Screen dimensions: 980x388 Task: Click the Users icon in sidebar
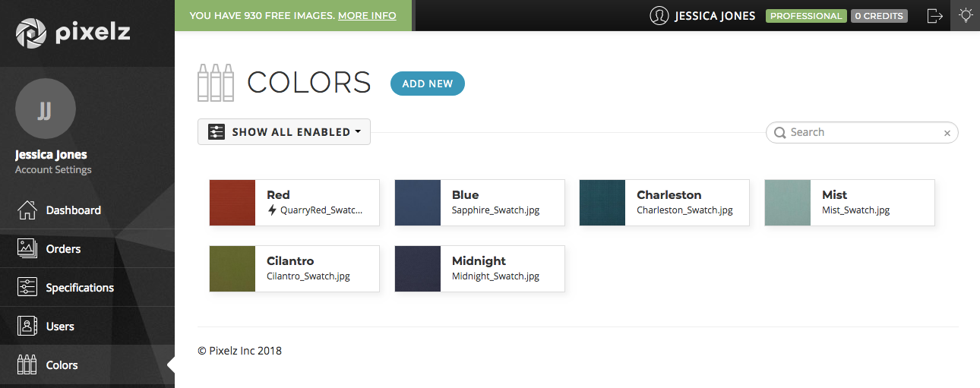point(27,326)
